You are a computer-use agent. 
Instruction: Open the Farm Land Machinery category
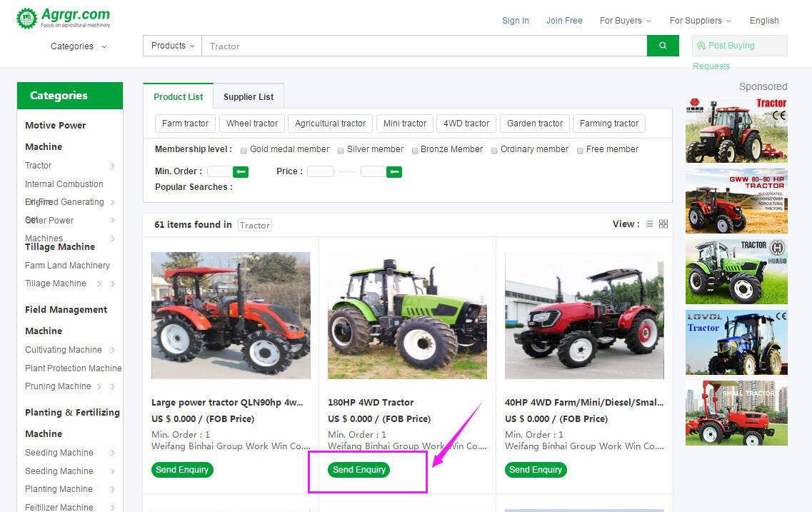[67, 266]
